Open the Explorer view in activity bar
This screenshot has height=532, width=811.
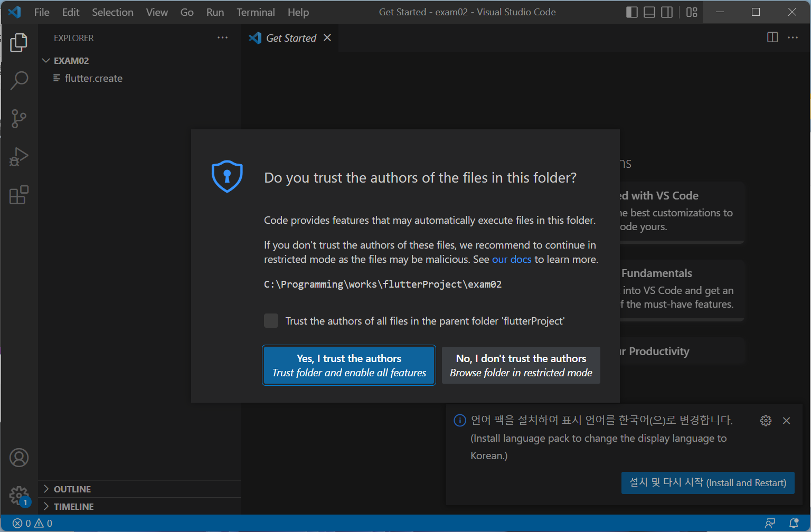coord(19,43)
